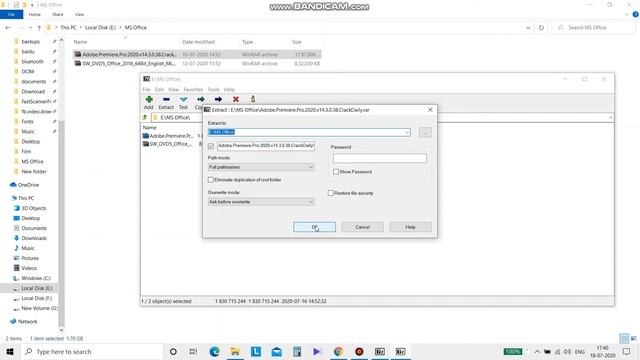Open the 7-Zip Favorites menu

[x=193, y=89]
